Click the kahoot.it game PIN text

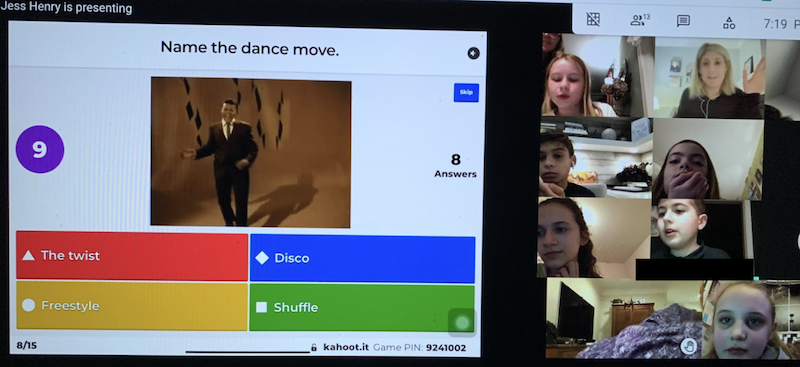(x=394, y=348)
